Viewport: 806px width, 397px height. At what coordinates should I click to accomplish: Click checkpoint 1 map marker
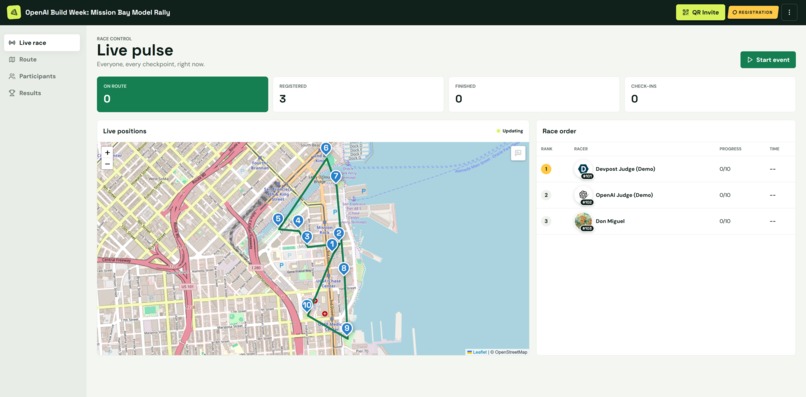click(332, 245)
